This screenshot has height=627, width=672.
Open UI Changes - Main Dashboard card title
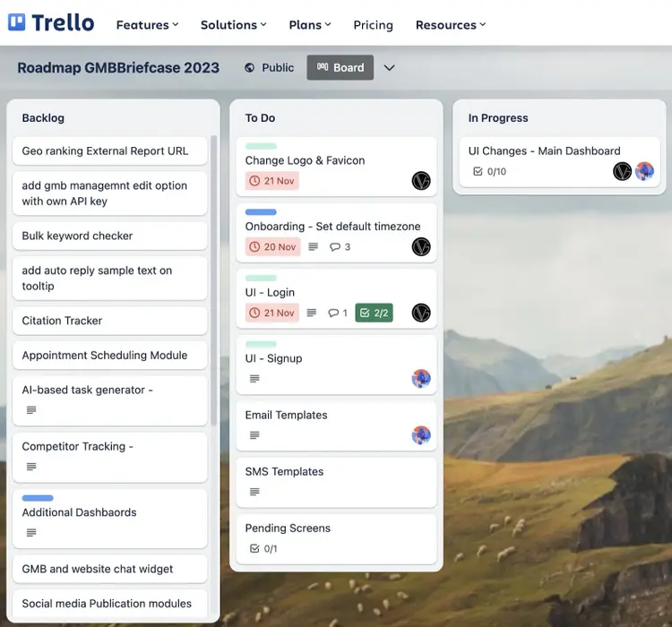(x=544, y=150)
